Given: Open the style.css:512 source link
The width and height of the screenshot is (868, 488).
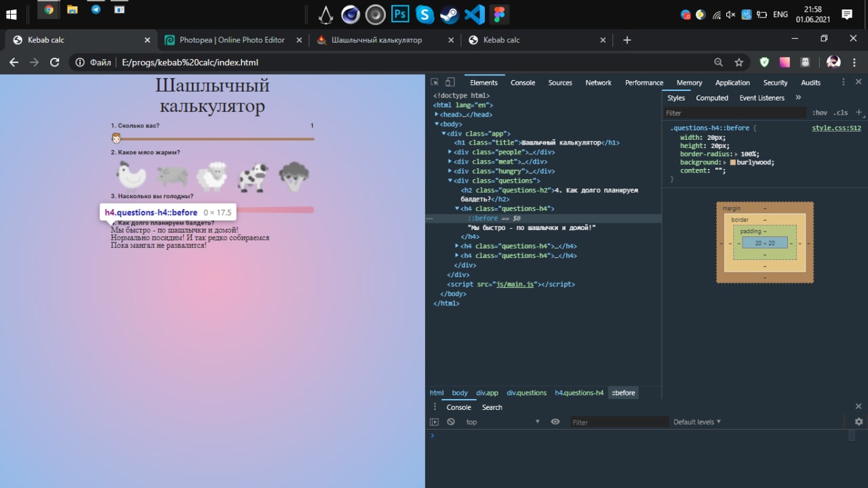Looking at the screenshot, I should coord(836,128).
